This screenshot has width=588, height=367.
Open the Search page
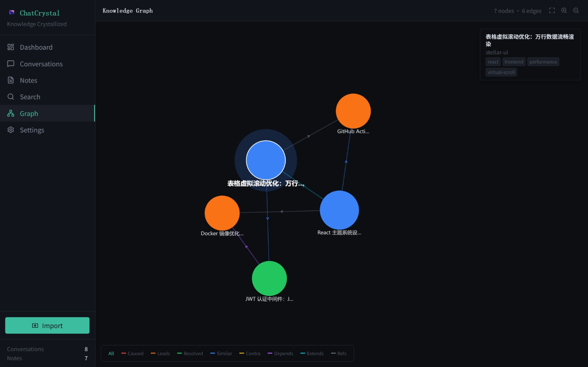click(30, 97)
